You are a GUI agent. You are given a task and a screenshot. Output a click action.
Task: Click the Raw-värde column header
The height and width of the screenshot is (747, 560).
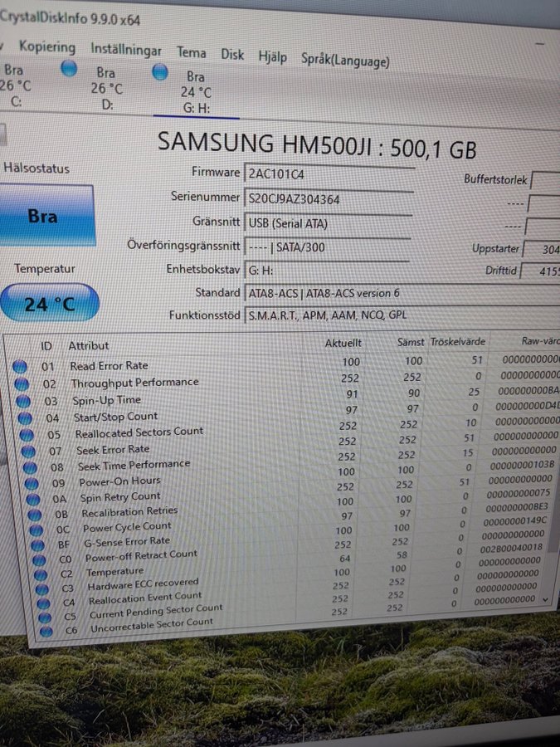[540, 340]
